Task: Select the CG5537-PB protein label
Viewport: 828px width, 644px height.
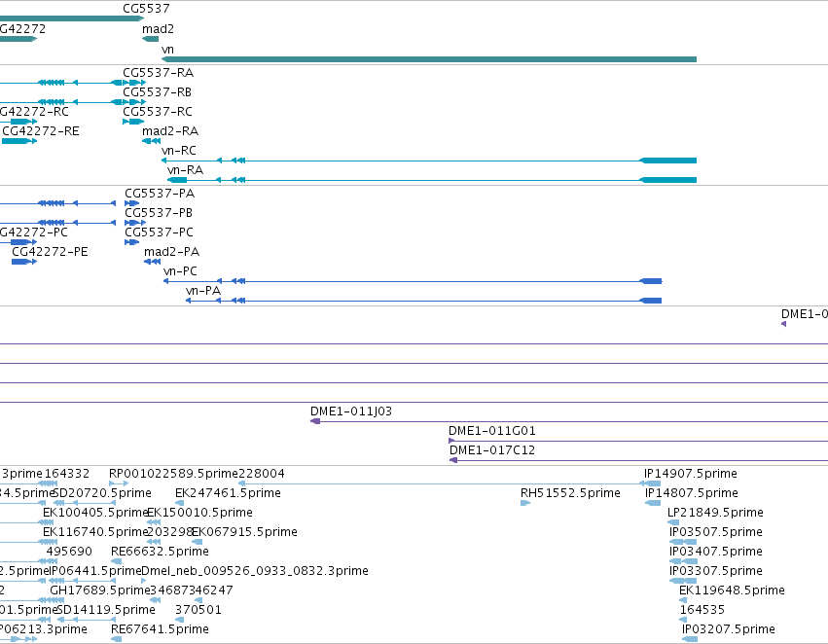Action: point(159,213)
